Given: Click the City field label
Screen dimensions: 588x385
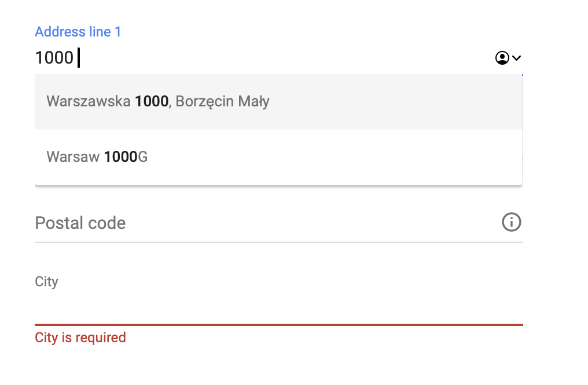Looking at the screenshot, I should [46, 282].
